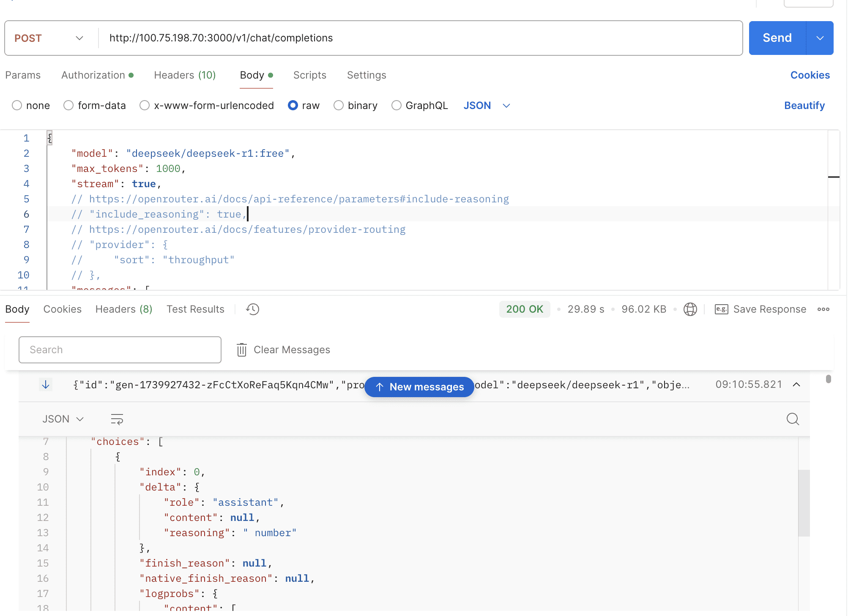Screen dimensions: 848x616
Task: Open the response history clock icon
Action: click(x=252, y=309)
